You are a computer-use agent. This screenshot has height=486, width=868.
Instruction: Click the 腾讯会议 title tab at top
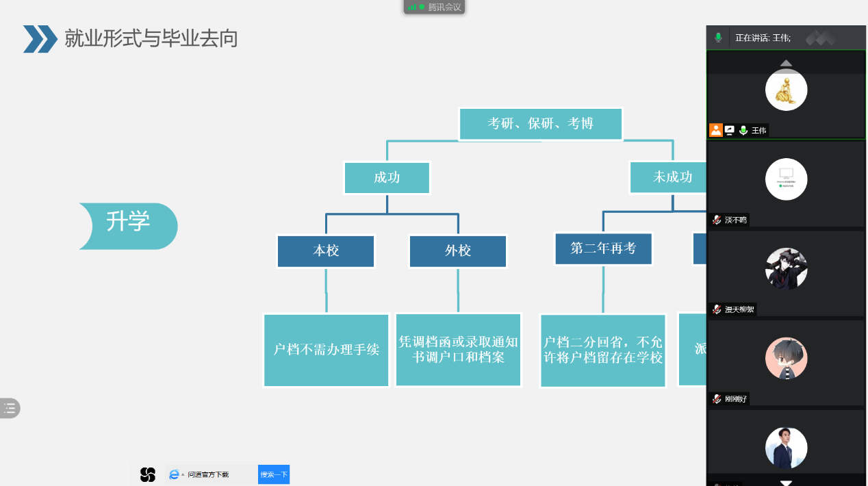444,7
